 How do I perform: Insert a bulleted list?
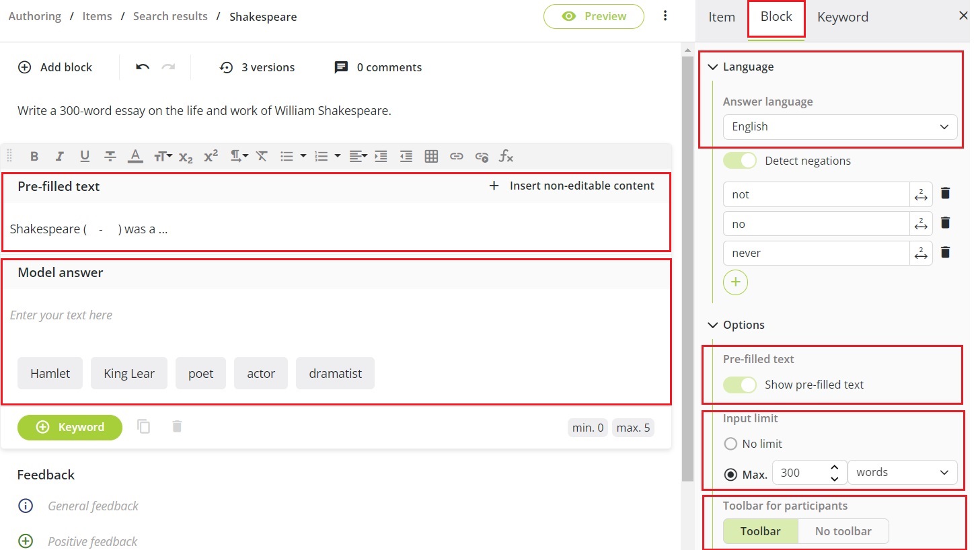coord(287,156)
